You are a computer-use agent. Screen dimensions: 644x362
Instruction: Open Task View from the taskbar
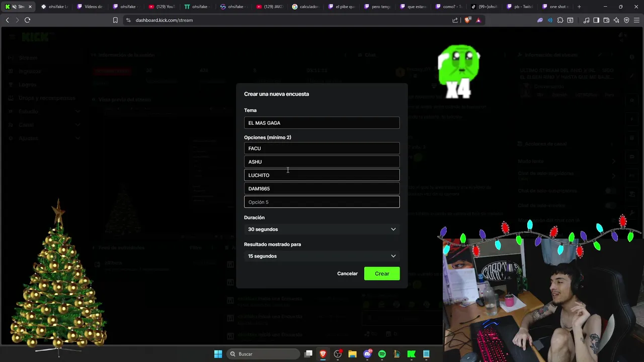pyautogui.click(x=308, y=354)
